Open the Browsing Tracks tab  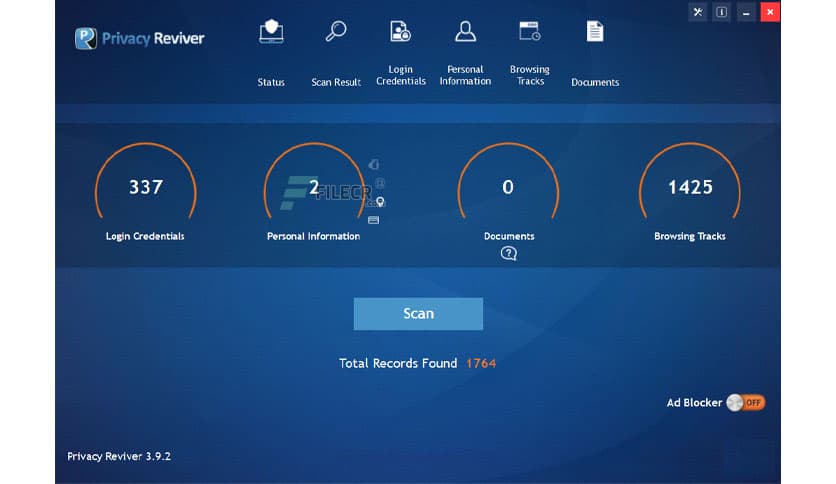point(529,53)
